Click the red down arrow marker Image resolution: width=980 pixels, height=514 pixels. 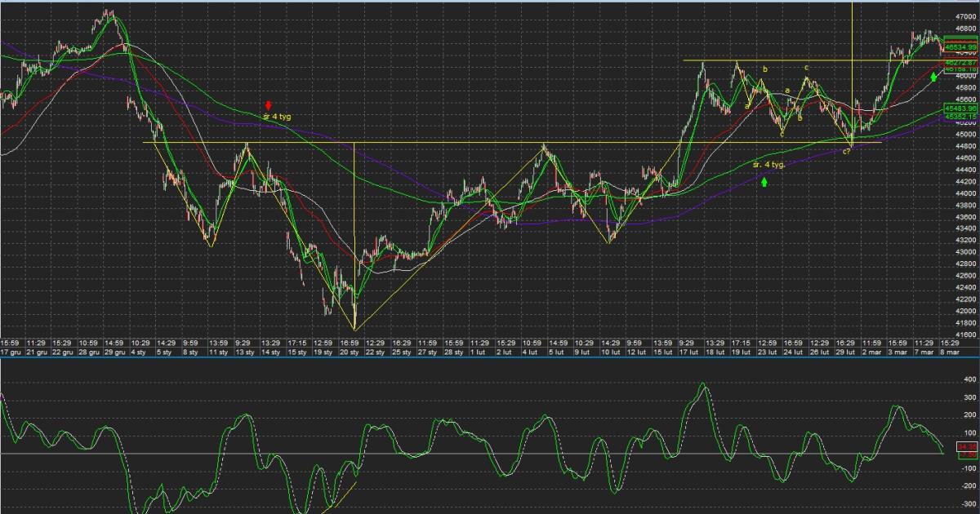pyautogui.click(x=269, y=105)
